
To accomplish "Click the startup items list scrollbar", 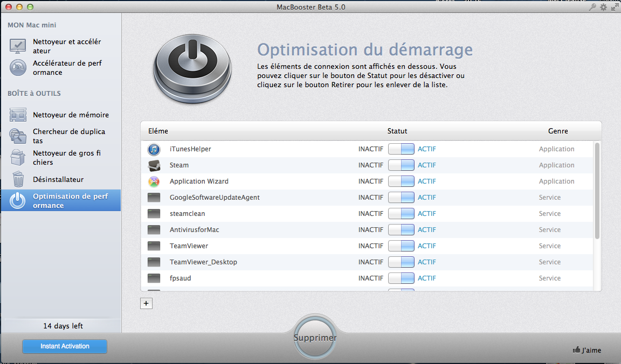I will click(597, 191).
